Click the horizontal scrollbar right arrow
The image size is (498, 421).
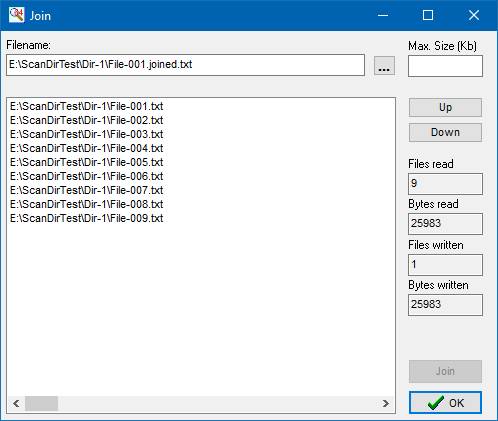click(x=386, y=404)
